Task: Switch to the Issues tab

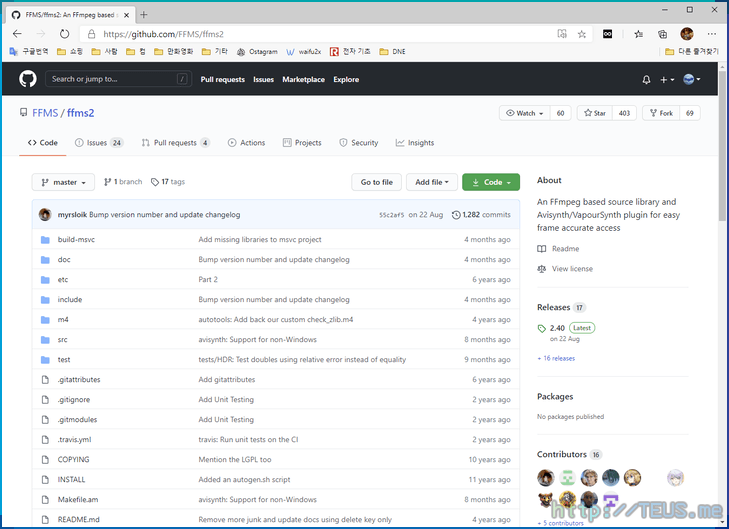Action: point(99,143)
